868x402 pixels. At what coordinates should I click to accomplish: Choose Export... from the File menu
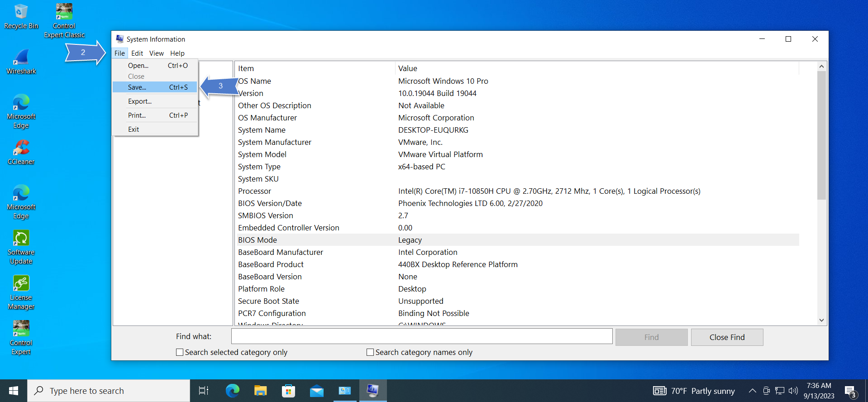(x=155, y=101)
